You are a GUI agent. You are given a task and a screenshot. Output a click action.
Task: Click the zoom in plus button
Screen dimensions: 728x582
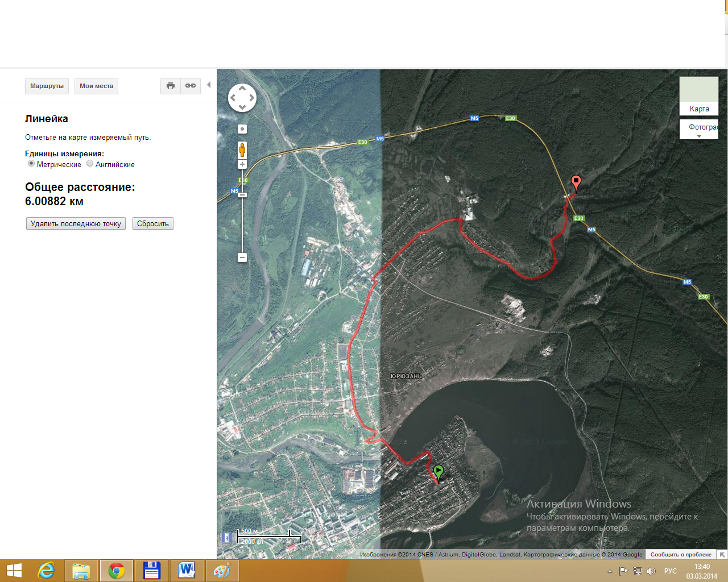click(x=242, y=164)
